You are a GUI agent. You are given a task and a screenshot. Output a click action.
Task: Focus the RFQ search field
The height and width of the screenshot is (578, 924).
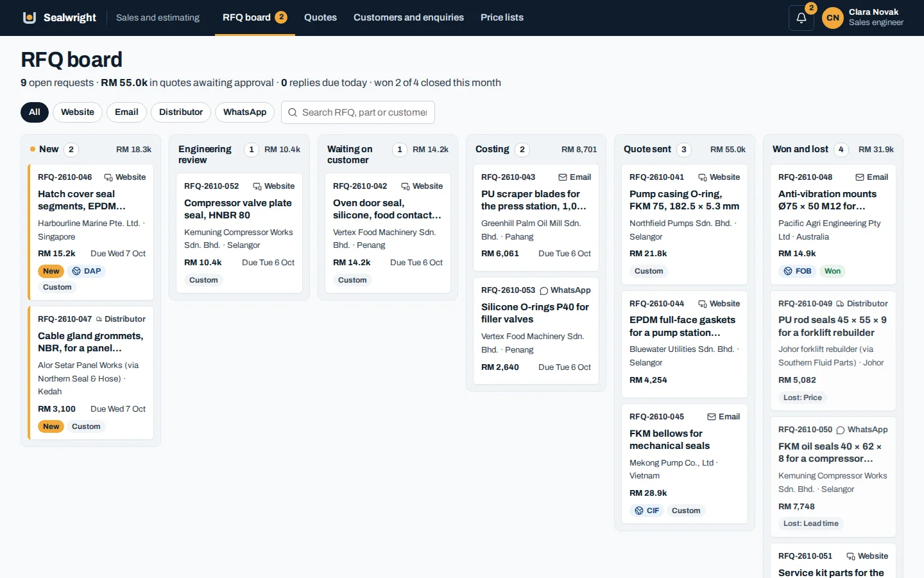click(358, 112)
